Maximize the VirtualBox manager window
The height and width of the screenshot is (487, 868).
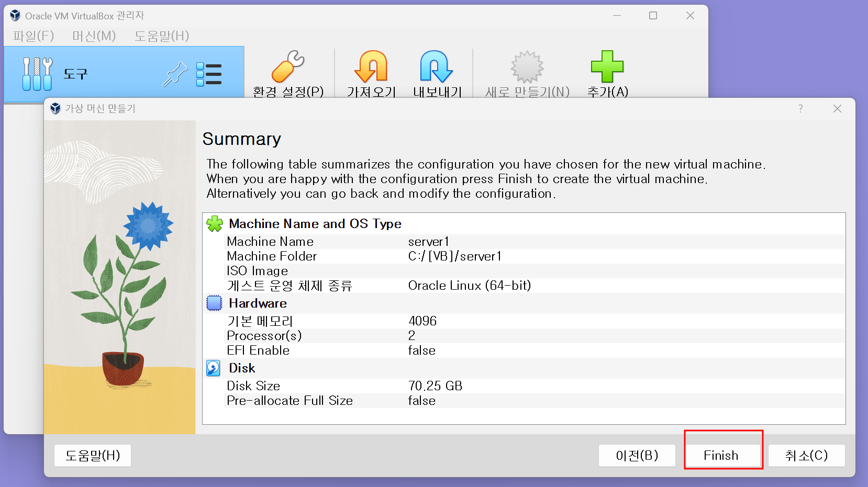click(653, 16)
